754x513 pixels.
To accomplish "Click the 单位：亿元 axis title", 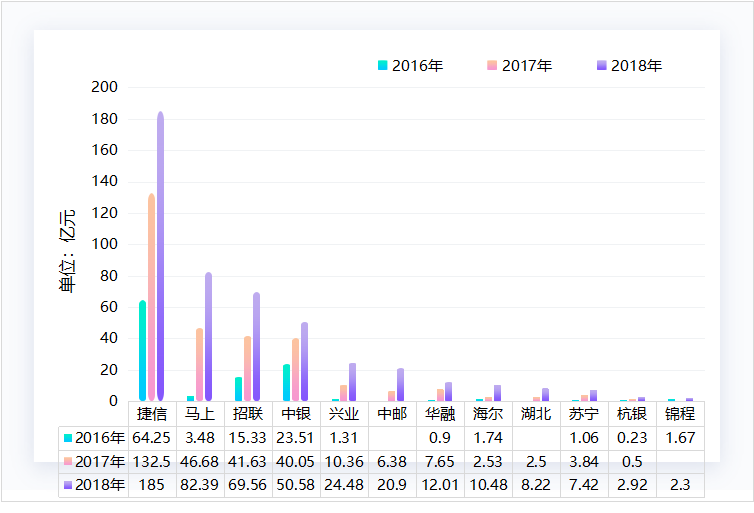I will tap(67, 251).
